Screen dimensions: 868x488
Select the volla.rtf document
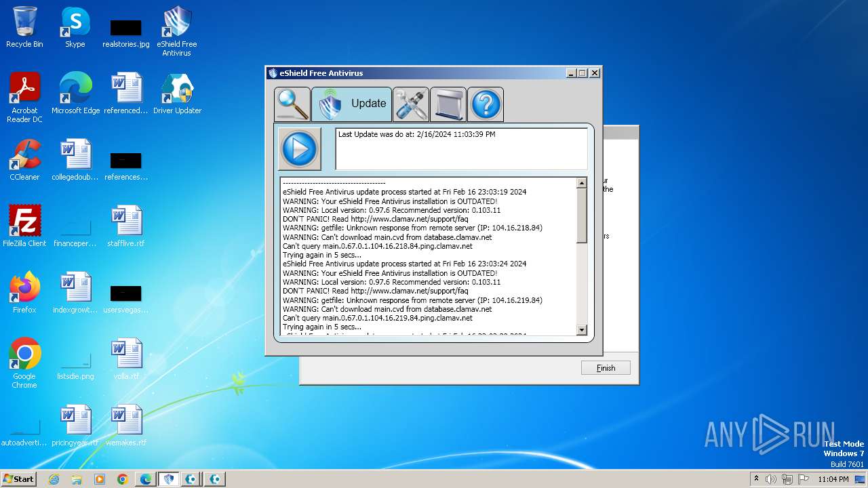(x=126, y=359)
